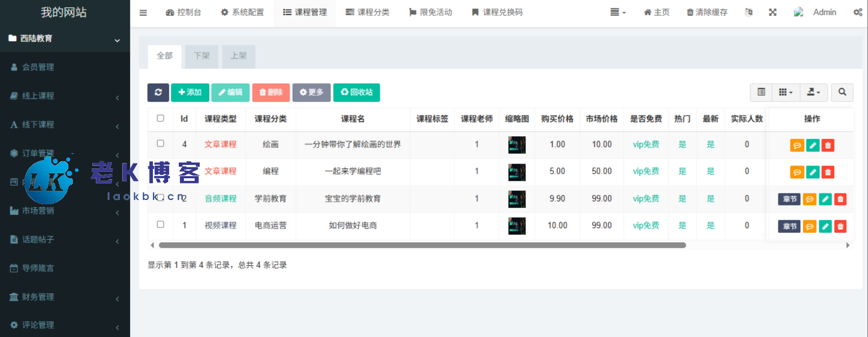Screen dimensions: 868x337
Task: Check the checkbox for course Id 4
Action: click(161, 143)
